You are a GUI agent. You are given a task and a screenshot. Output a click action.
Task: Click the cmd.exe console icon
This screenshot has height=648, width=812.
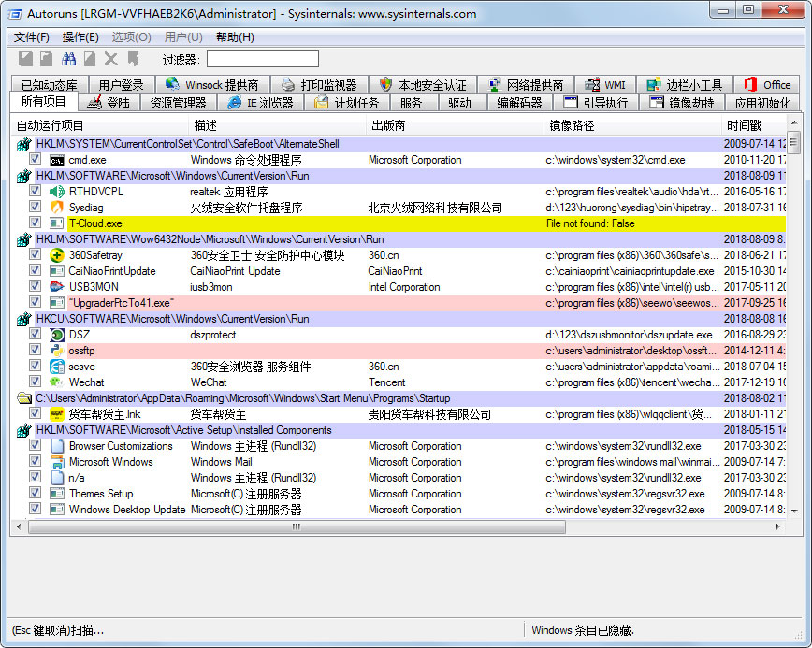click(57, 160)
